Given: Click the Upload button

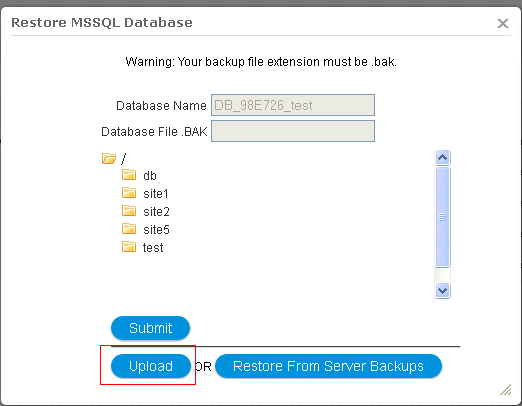Looking at the screenshot, I should tap(151, 366).
